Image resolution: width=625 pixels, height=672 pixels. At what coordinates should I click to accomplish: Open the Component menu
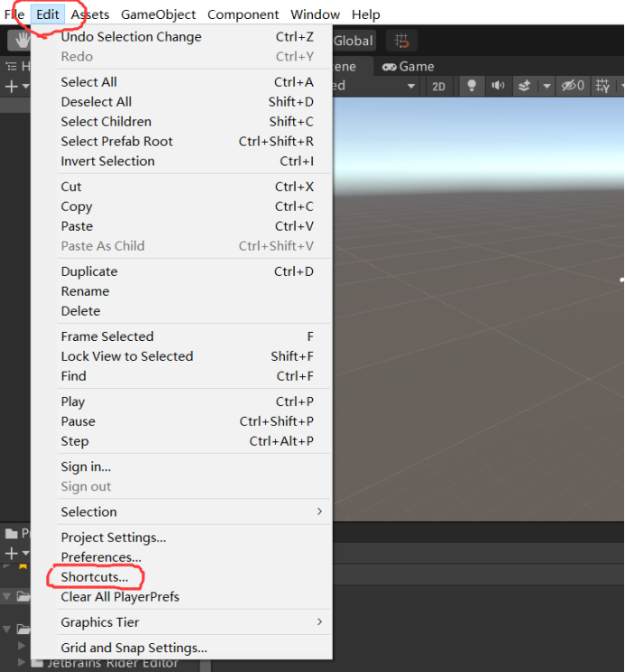pos(243,14)
